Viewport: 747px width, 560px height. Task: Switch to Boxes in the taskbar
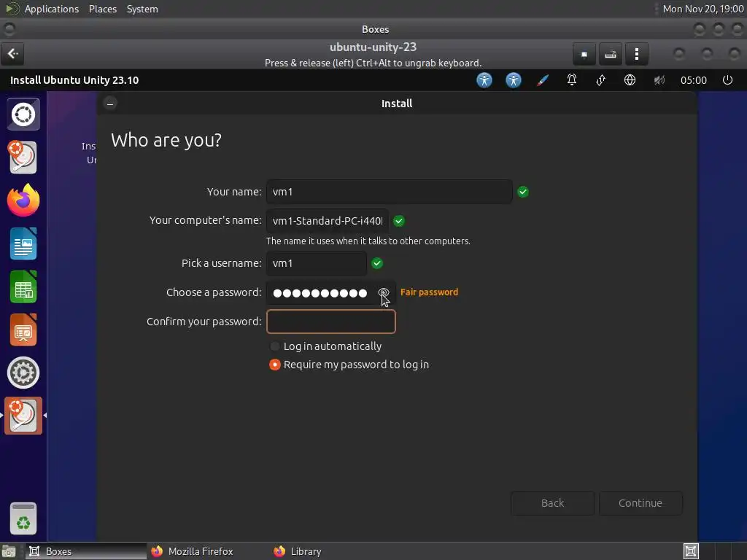[86, 551]
